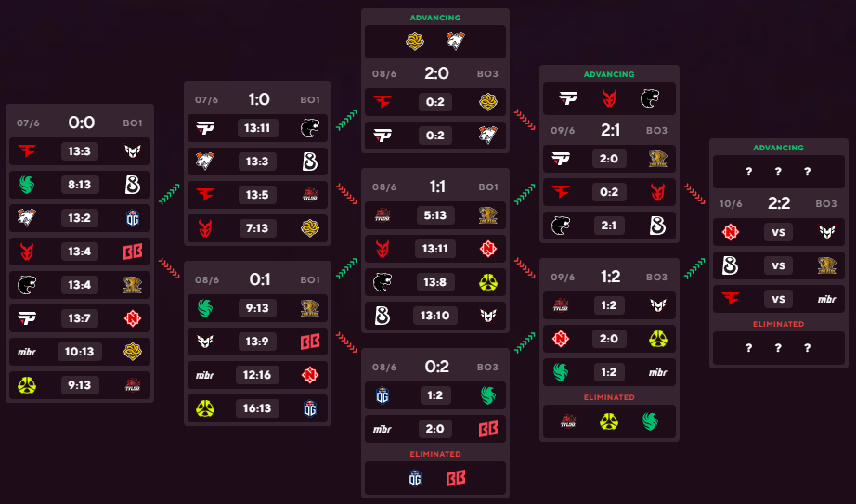Click the TYLOO logo in the 1:2 ELIMINATED row

pyautogui.click(x=568, y=421)
